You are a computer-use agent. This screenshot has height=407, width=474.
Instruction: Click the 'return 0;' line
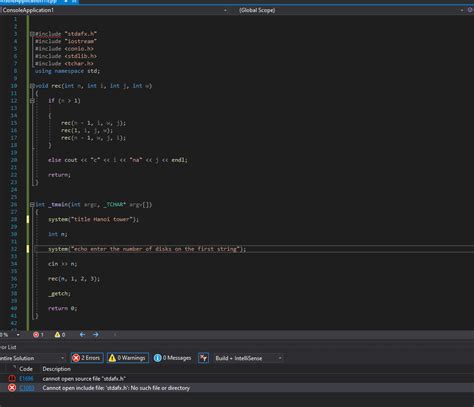tap(62, 308)
